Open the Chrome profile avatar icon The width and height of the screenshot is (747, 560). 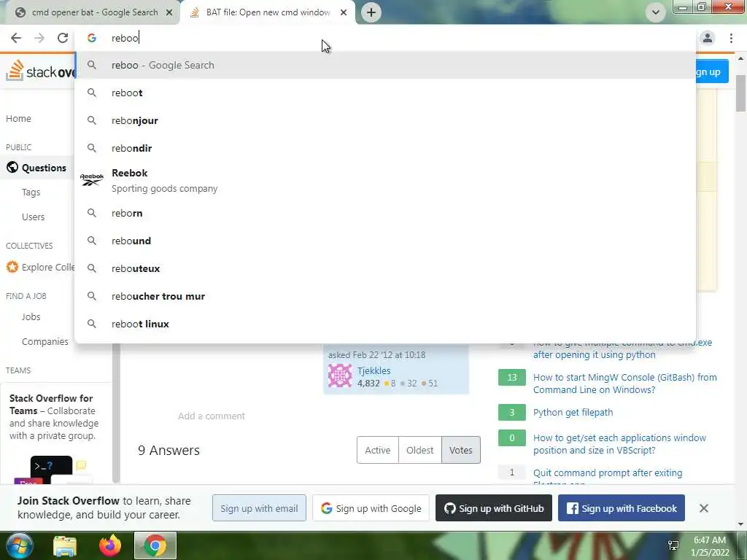(708, 38)
